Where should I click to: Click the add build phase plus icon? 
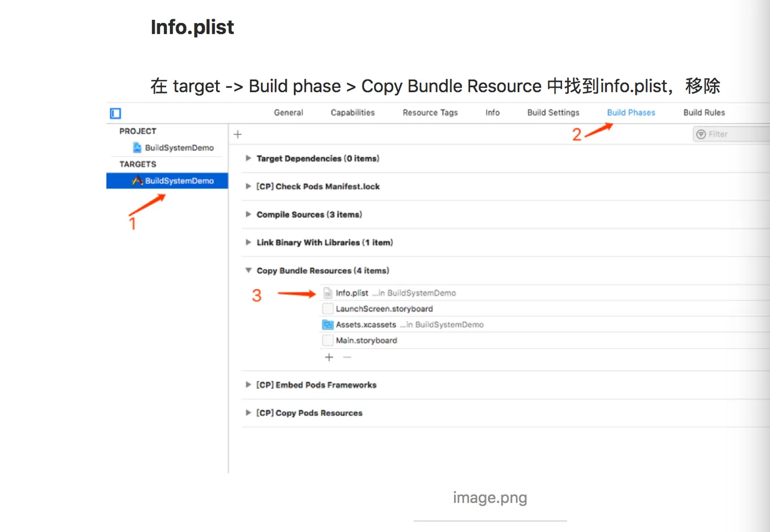tap(238, 134)
